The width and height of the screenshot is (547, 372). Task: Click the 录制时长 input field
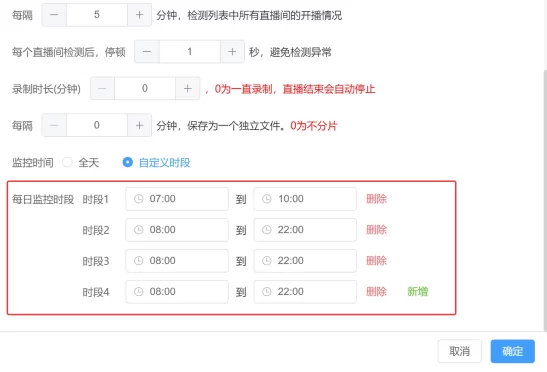[x=145, y=89]
